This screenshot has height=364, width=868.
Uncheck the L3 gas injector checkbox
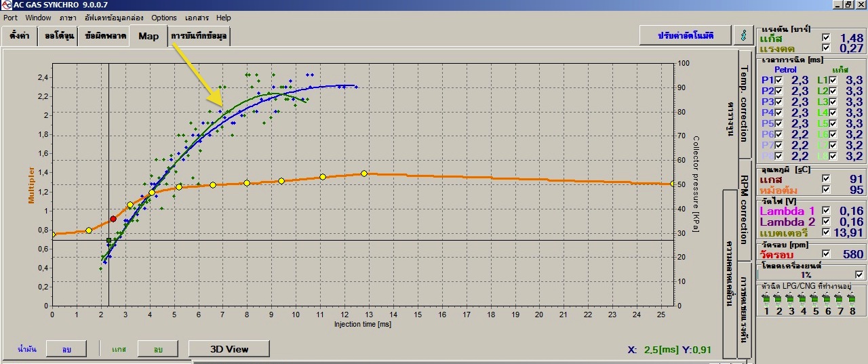click(833, 102)
